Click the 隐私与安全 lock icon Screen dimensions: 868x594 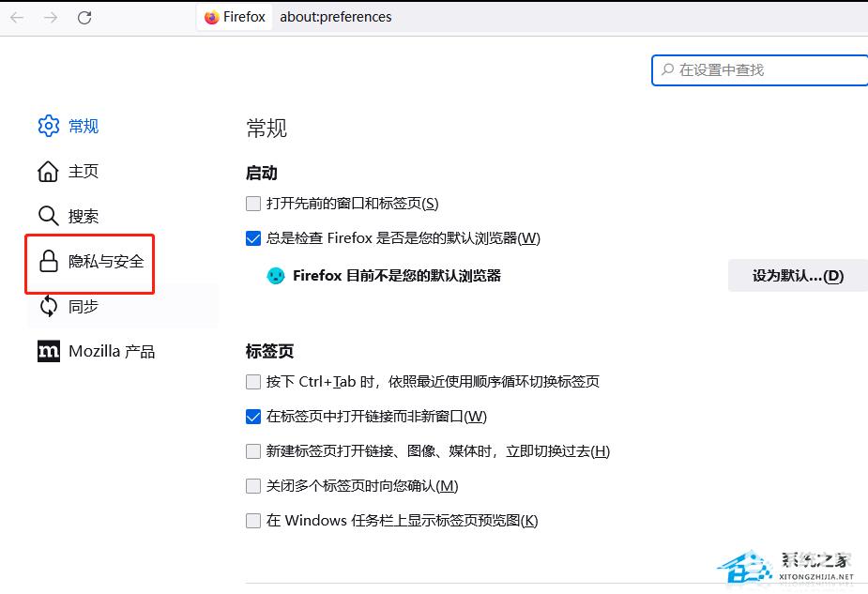[x=48, y=261]
